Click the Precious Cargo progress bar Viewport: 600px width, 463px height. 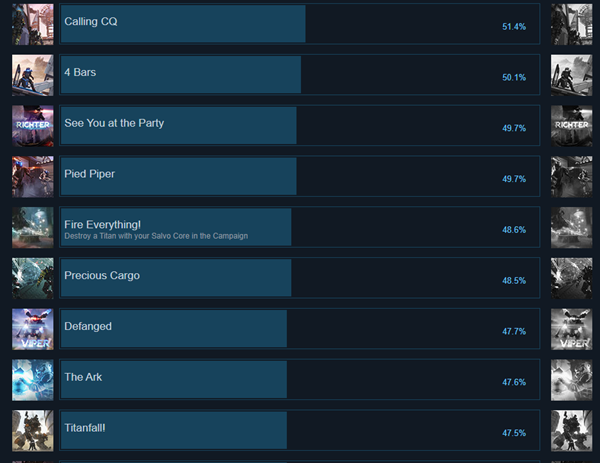point(176,278)
